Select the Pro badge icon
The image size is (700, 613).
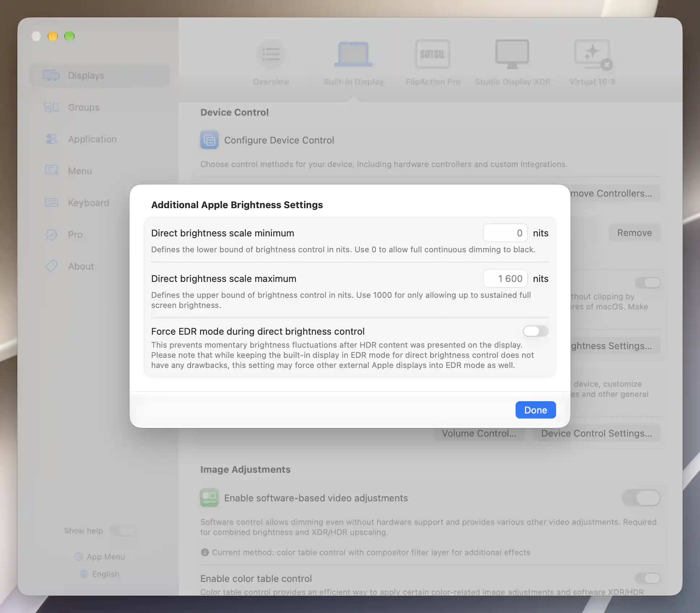[51, 235]
